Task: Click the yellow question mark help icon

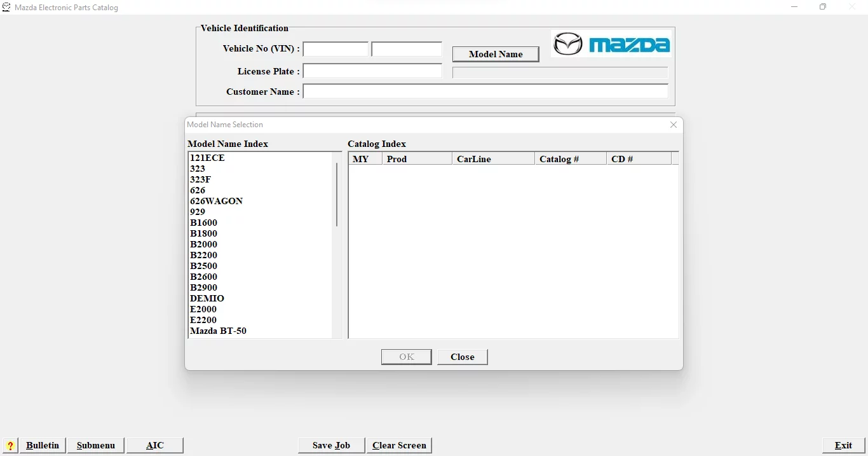Action: [10, 446]
